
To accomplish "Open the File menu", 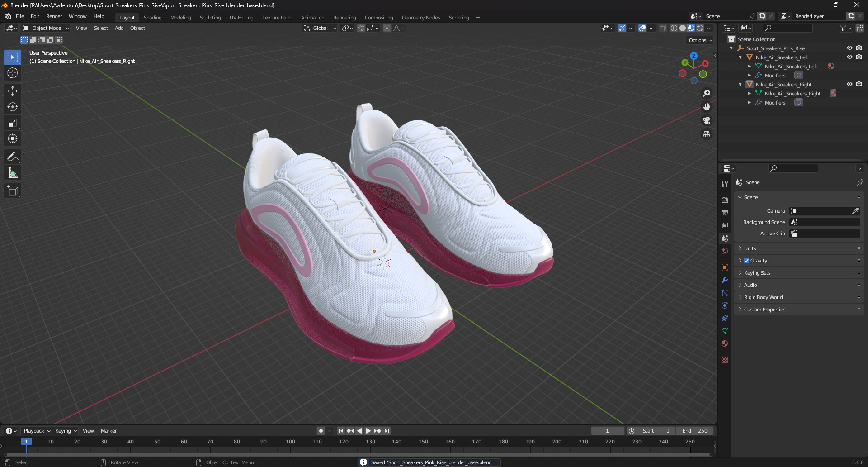I will click(20, 16).
